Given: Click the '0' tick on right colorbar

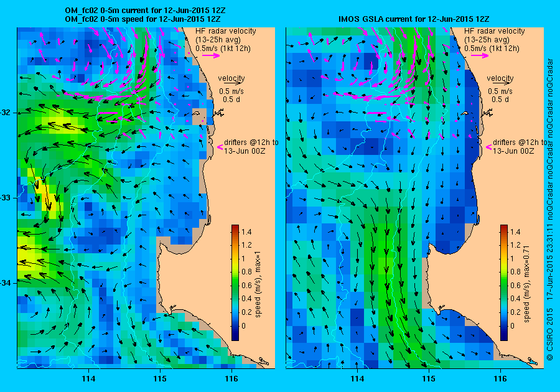Looking at the screenshot, I should click(513, 325).
